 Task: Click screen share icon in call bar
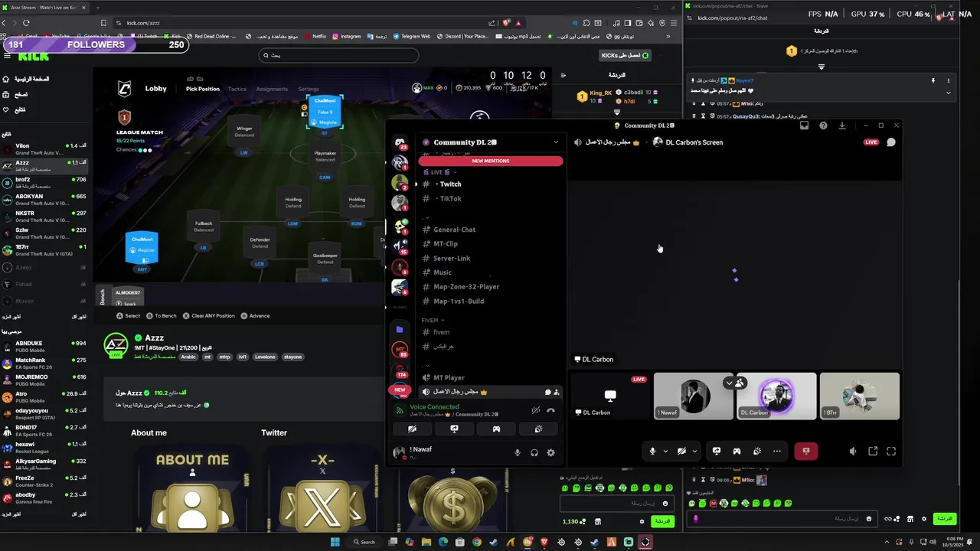click(x=717, y=452)
